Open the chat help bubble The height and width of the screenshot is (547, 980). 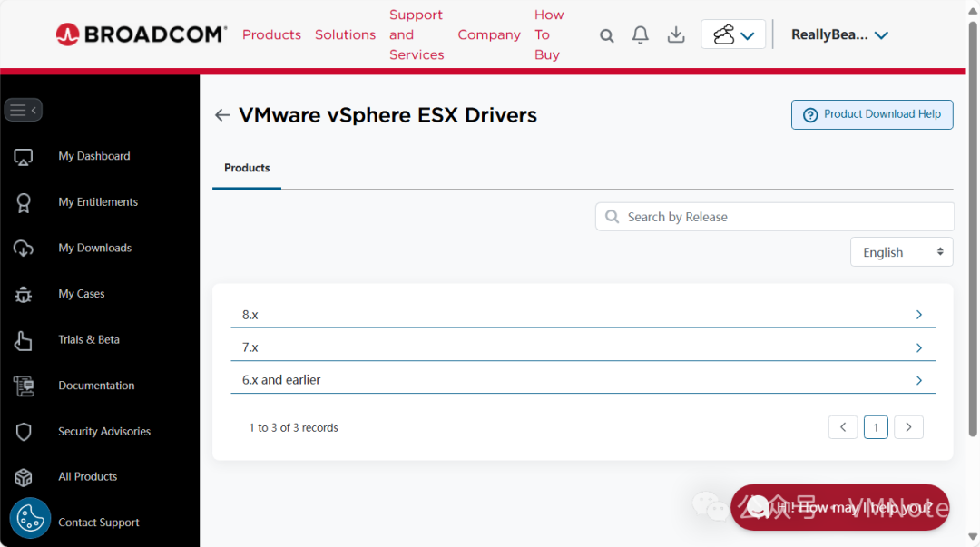click(840, 507)
